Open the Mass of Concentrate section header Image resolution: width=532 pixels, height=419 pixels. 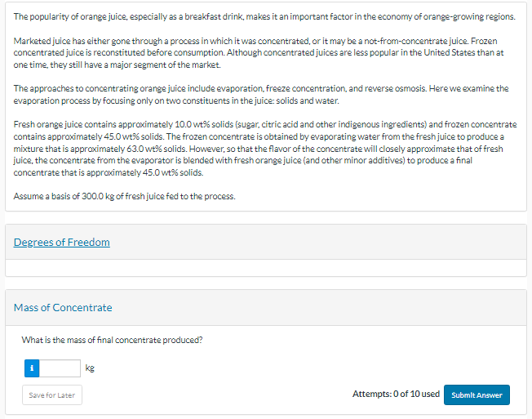pyautogui.click(x=63, y=307)
